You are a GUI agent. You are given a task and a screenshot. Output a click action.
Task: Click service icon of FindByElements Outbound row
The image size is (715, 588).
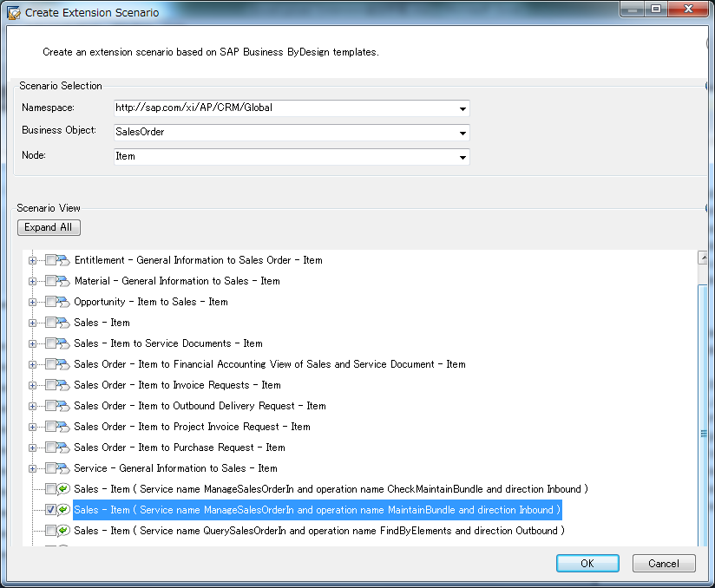63,531
